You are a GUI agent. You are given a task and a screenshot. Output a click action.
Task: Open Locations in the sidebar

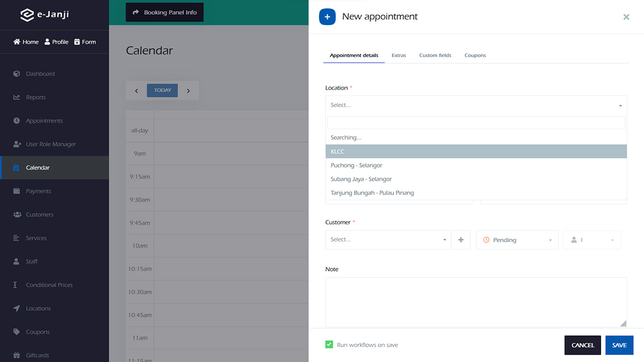click(x=54, y=308)
